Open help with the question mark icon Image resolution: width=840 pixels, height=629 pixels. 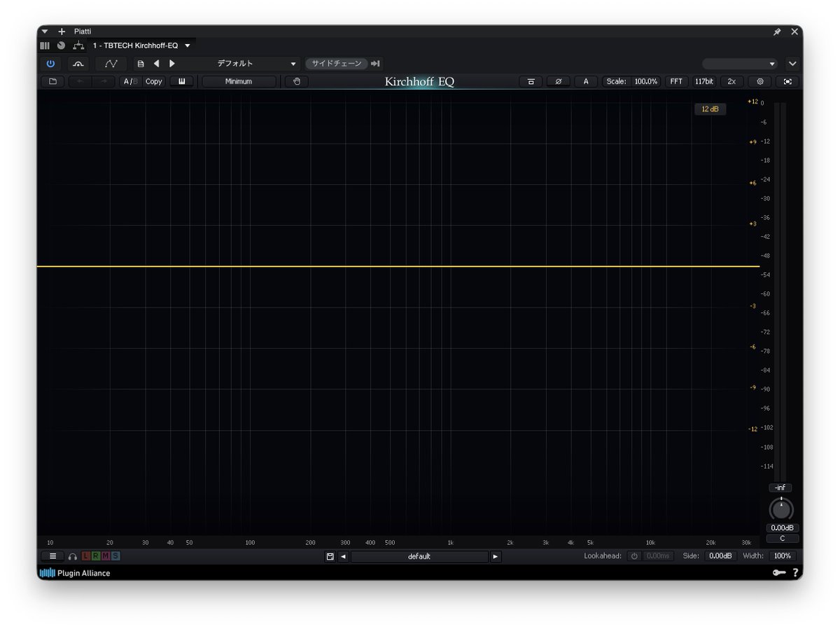[x=795, y=573]
